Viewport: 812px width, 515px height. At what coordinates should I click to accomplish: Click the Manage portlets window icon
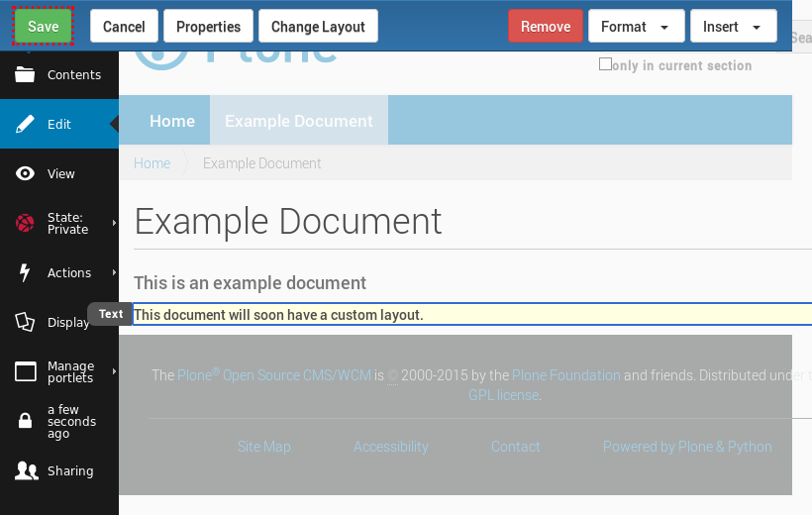pos(25,372)
